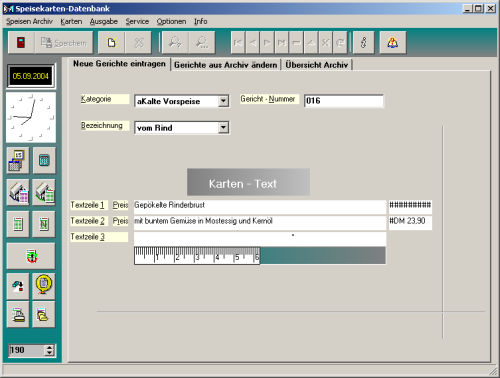Open the info 'i' toolbar button

click(x=364, y=43)
